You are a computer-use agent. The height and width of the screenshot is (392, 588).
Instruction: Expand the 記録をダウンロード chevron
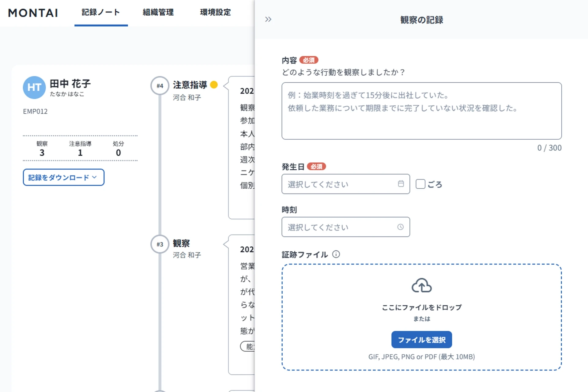95,177
